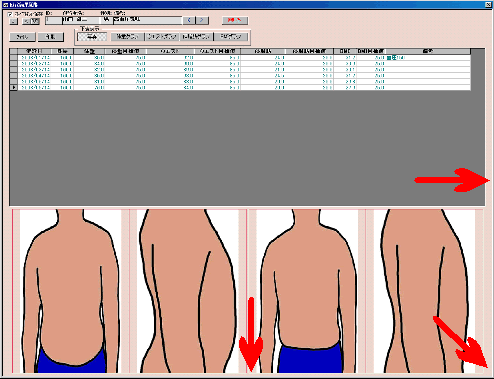Click the current-row marker with black triangle

coord(13,87)
